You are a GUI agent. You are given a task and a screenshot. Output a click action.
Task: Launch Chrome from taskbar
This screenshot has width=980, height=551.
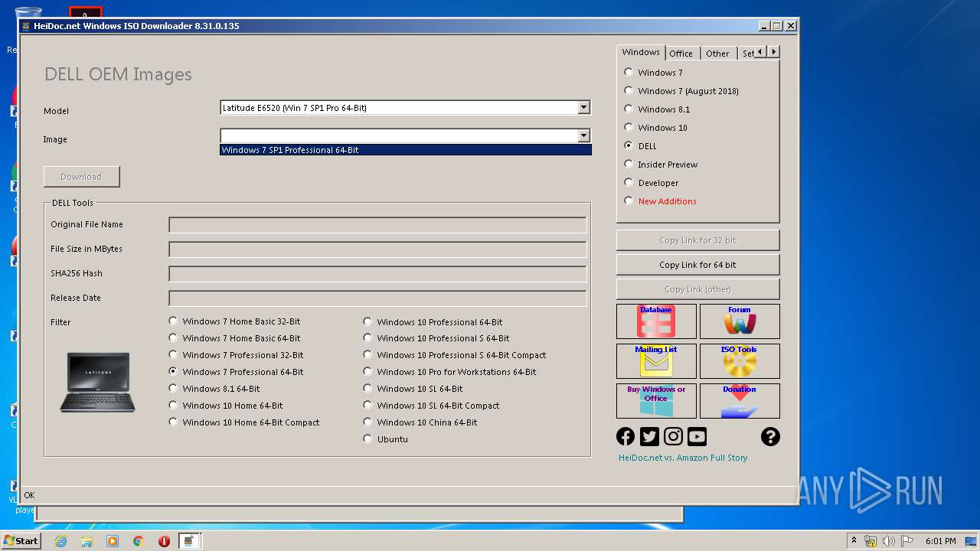click(138, 541)
